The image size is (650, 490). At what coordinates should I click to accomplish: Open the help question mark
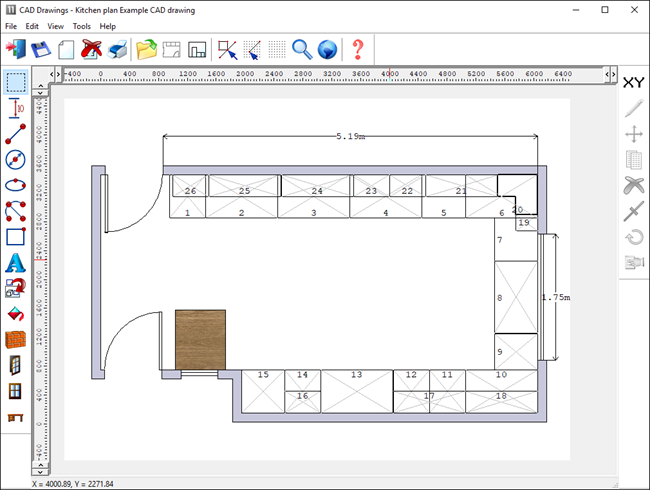click(x=358, y=49)
